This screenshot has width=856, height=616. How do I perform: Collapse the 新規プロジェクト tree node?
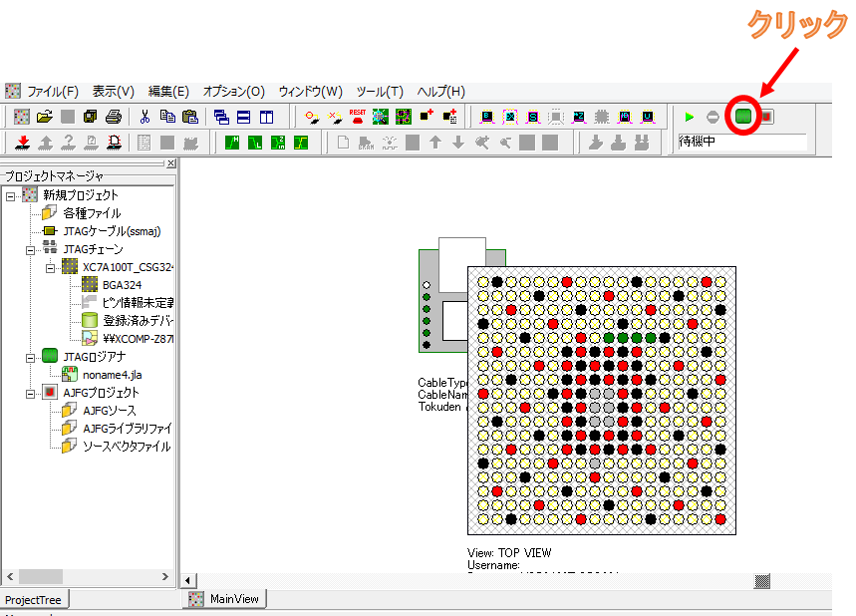click(10, 195)
